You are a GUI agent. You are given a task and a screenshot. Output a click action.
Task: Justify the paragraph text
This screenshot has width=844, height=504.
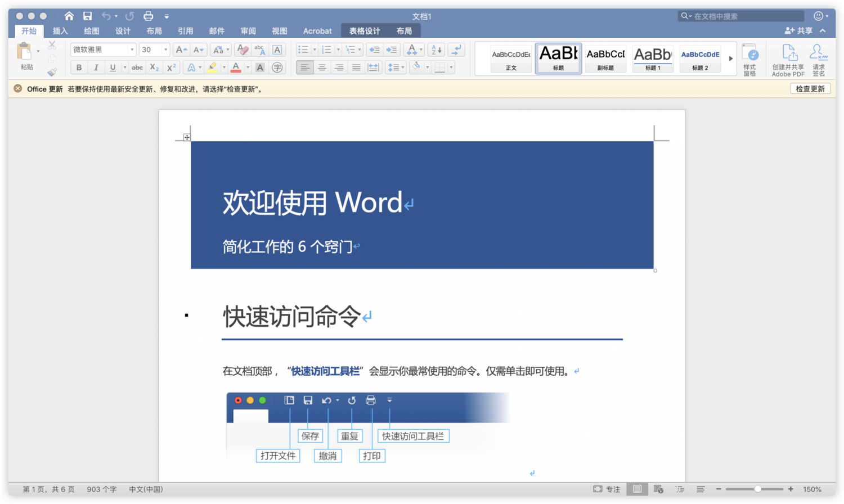tap(356, 67)
